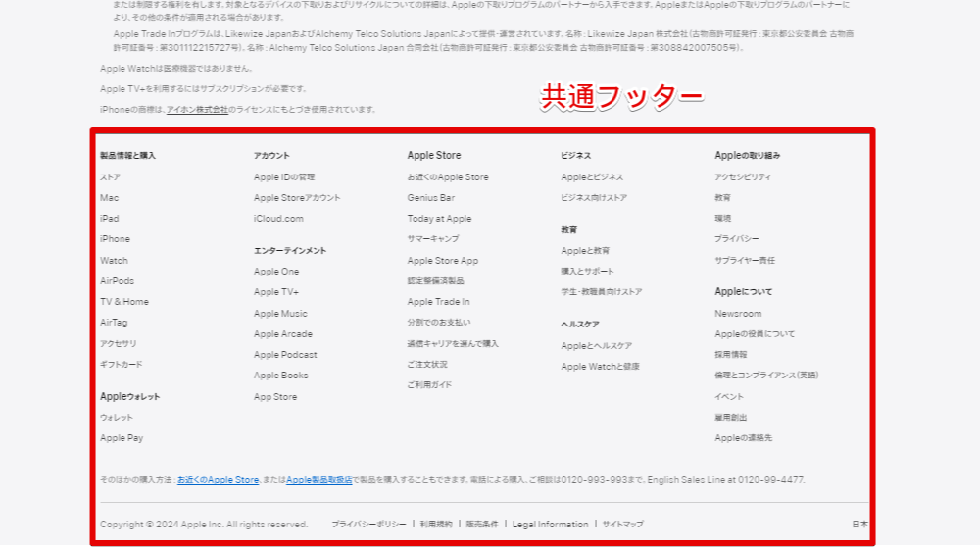This screenshot has width=980, height=551.
Task: Open the Appleとヘルスケア link
Action: pos(596,345)
